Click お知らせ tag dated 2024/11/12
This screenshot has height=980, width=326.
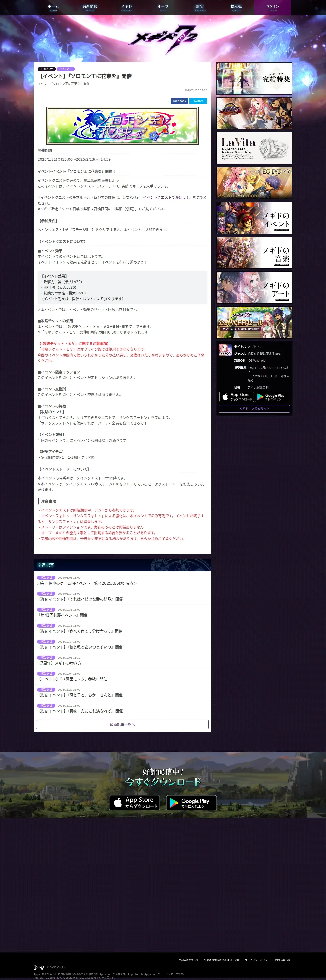click(x=46, y=705)
